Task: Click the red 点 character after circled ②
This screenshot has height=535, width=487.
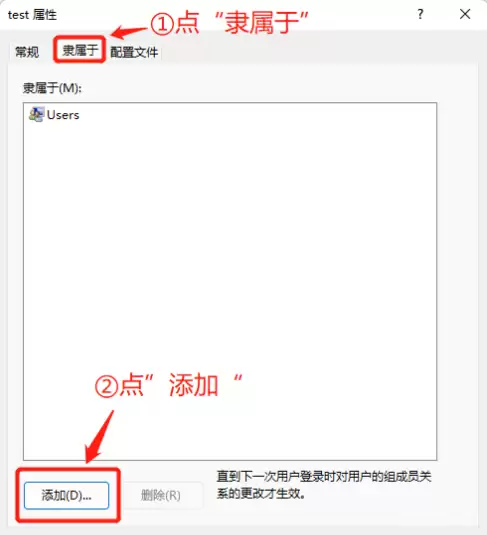Action: (x=132, y=386)
